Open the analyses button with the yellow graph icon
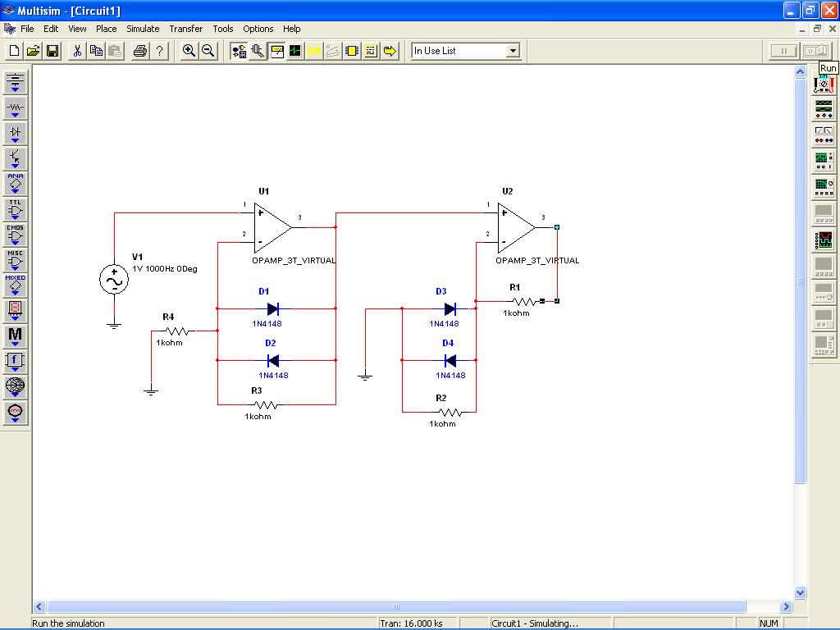The width and height of the screenshot is (840, 630). [314, 51]
